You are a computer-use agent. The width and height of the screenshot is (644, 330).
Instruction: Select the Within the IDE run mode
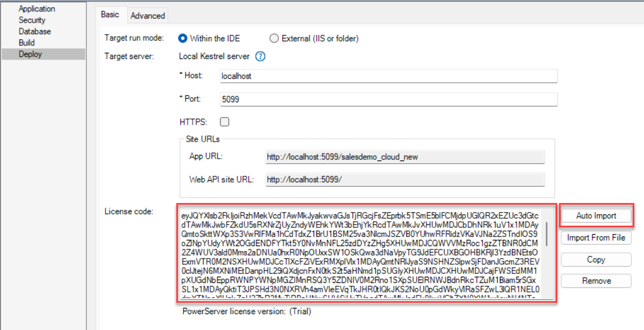point(183,39)
